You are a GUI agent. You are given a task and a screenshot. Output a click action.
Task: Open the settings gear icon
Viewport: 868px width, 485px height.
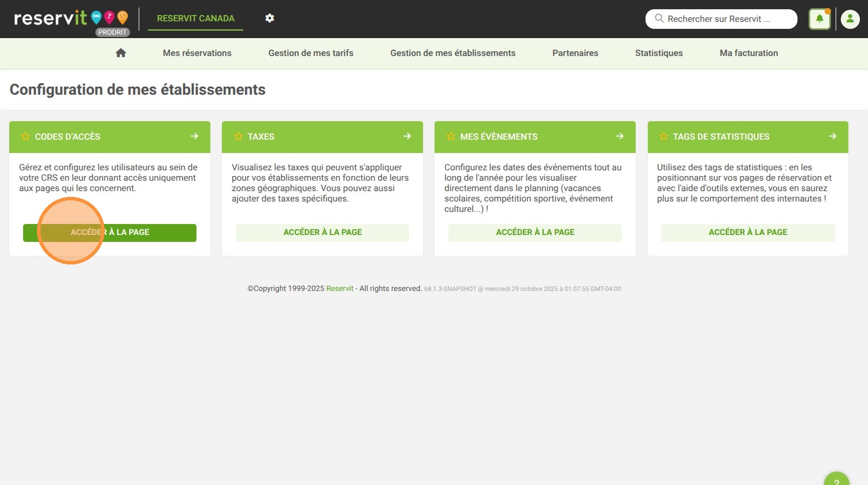click(270, 18)
